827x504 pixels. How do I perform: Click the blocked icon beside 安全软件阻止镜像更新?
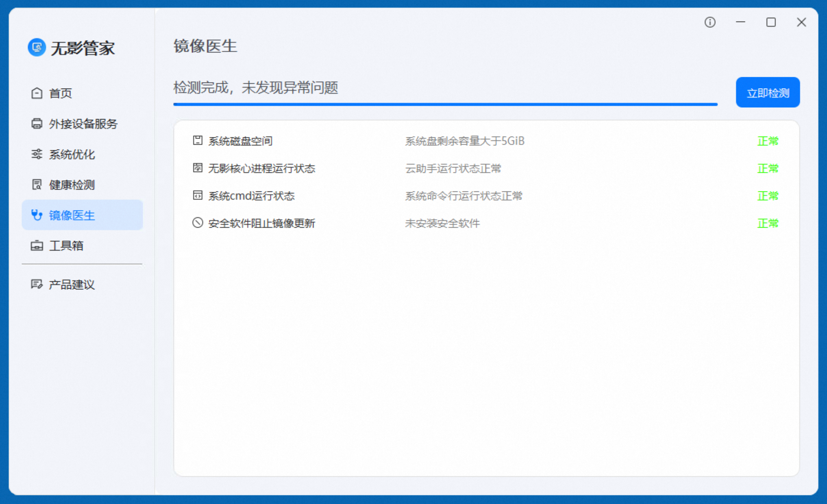(198, 223)
